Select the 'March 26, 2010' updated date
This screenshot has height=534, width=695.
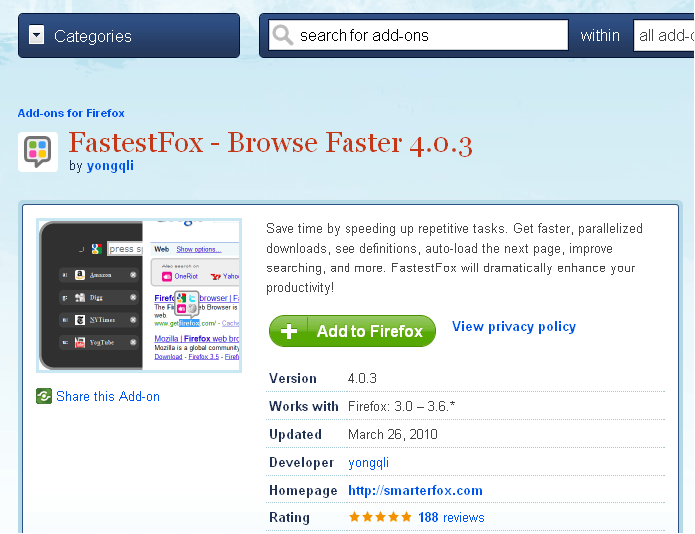(x=393, y=434)
